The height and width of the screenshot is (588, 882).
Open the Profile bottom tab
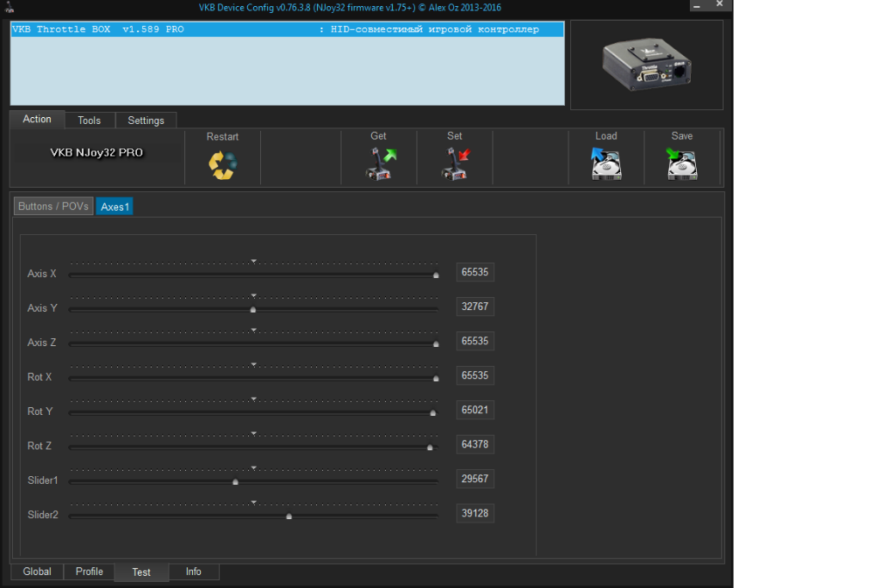click(x=90, y=572)
